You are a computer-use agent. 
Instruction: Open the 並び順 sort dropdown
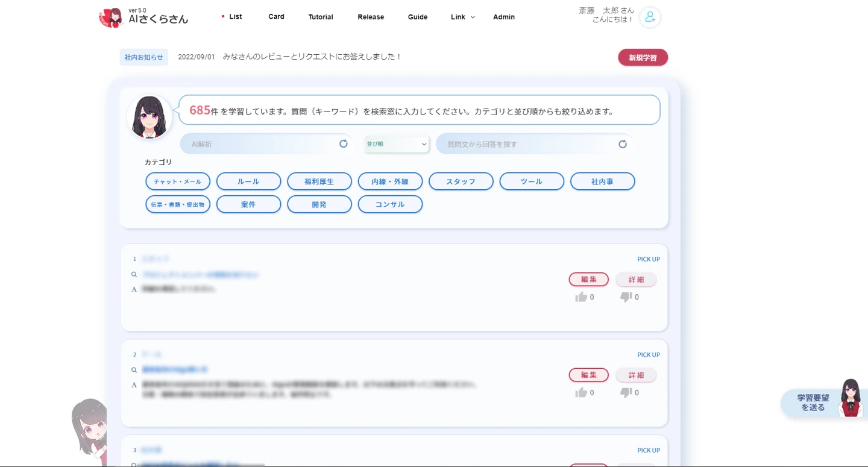click(397, 144)
